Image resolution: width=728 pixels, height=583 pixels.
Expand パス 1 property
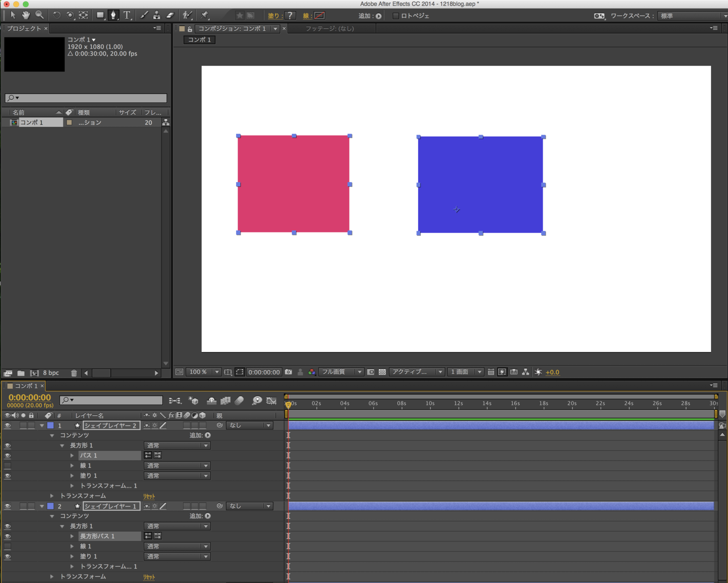(72, 456)
